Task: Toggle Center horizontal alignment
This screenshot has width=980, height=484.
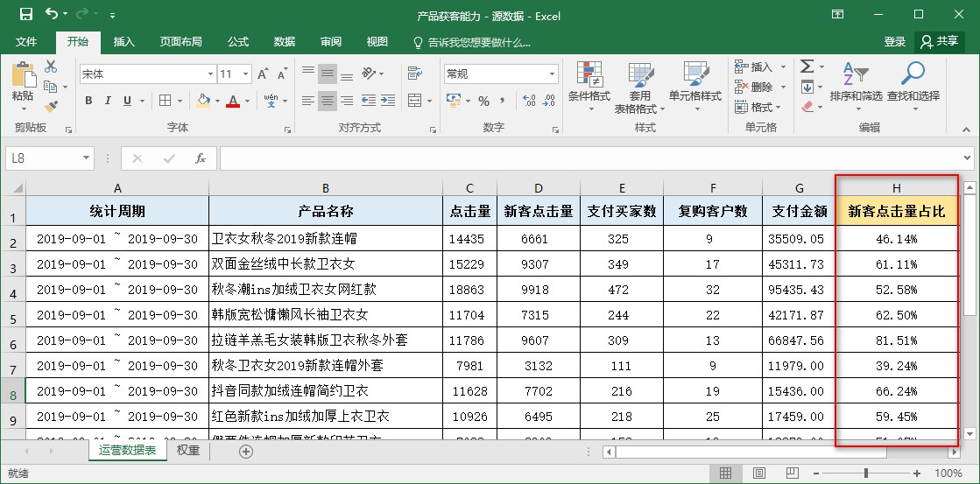Action: (328, 101)
